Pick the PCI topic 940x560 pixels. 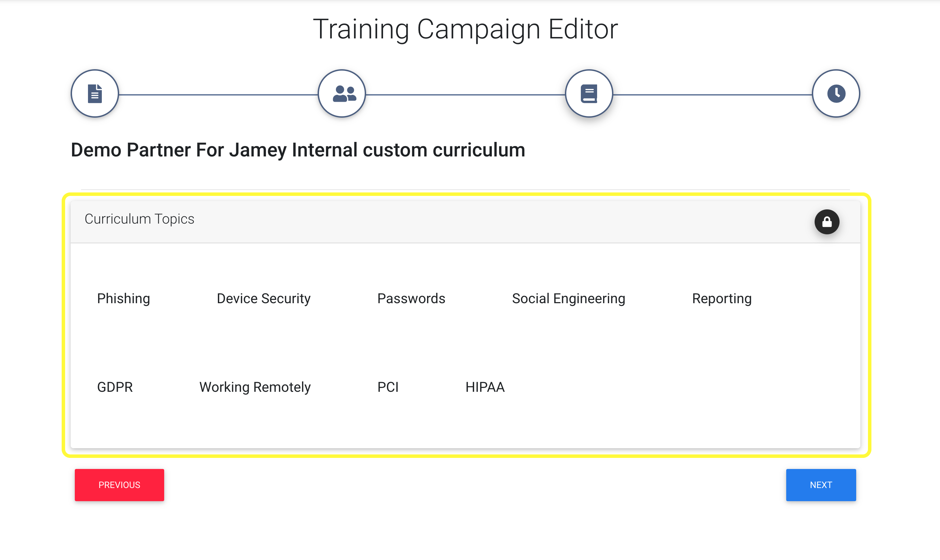tap(388, 387)
